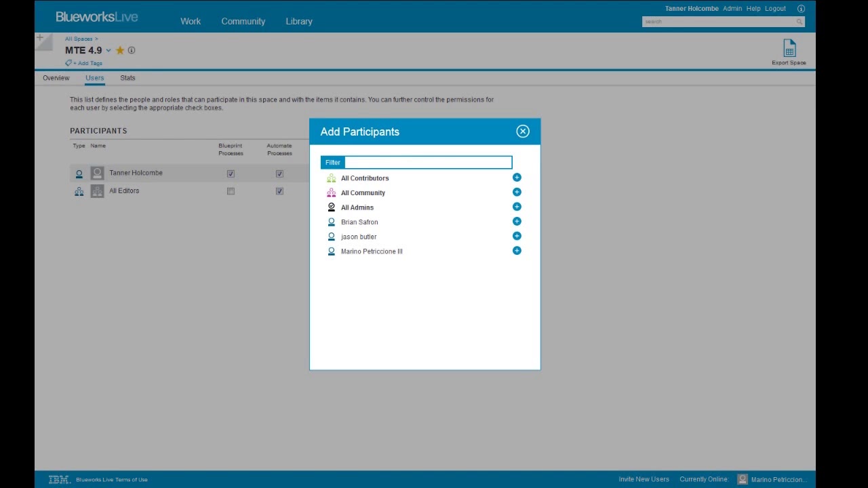This screenshot has width=868, height=488.
Task: Click the Tanner Holcombe user type icon
Action: (79, 174)
